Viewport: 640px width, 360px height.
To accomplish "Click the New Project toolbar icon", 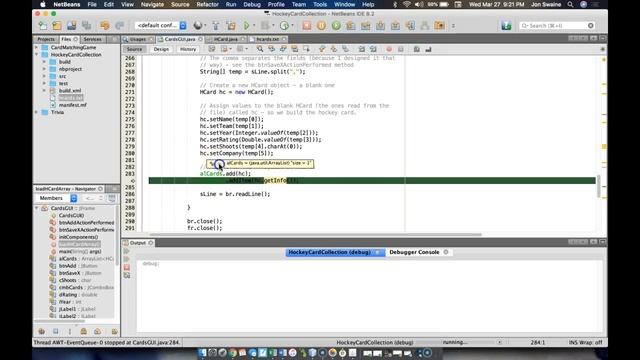I will point(57,26).
